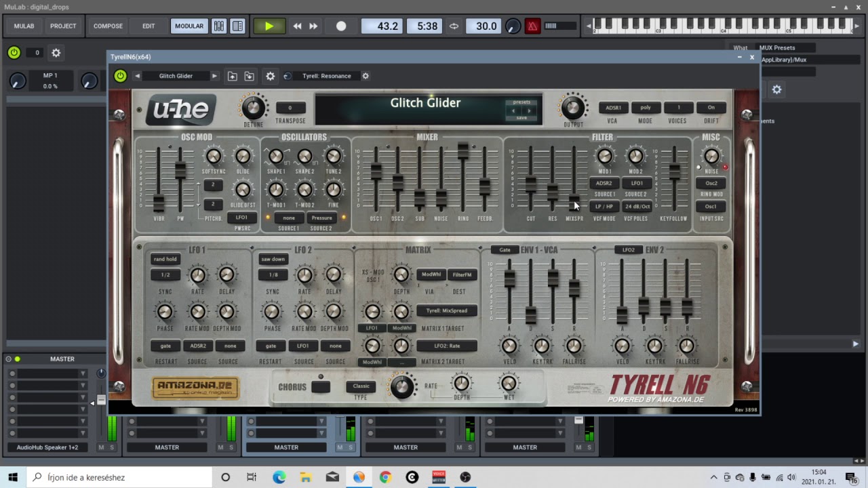Open the rack settings gear under PROJECT

56,53
